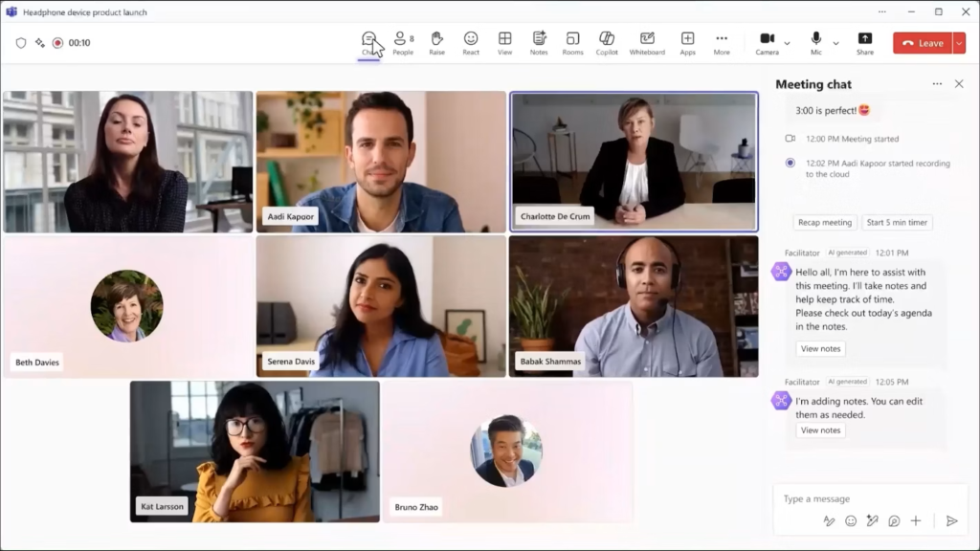
Task: Click the sparkle AI indicator icon
Action: point(39,42)
